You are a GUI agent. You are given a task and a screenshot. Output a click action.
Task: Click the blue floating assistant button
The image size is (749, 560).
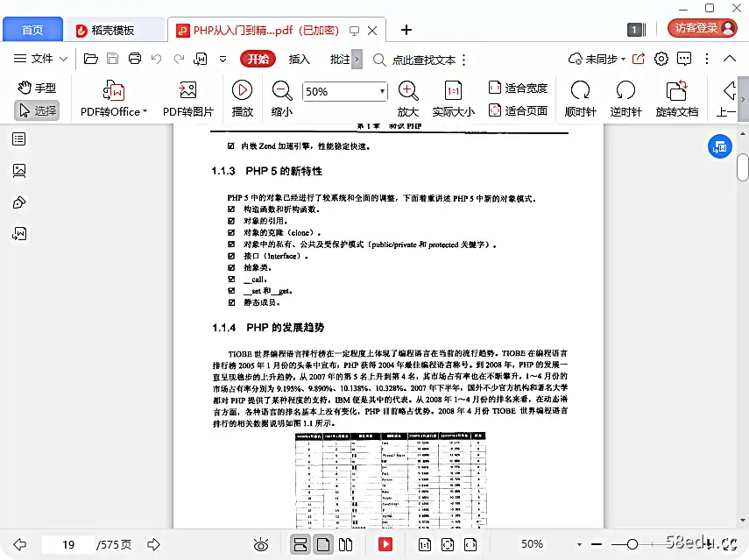[x=720, y=147]
